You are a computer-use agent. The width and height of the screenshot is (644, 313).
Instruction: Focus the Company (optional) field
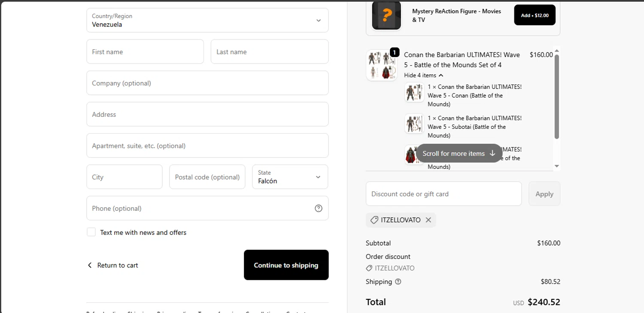click(207, 83)
